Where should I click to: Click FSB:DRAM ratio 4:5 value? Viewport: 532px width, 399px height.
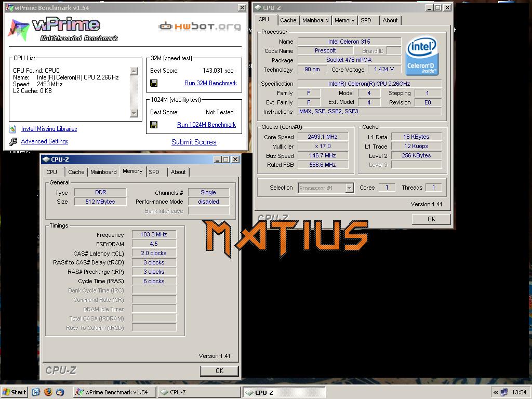154,244
